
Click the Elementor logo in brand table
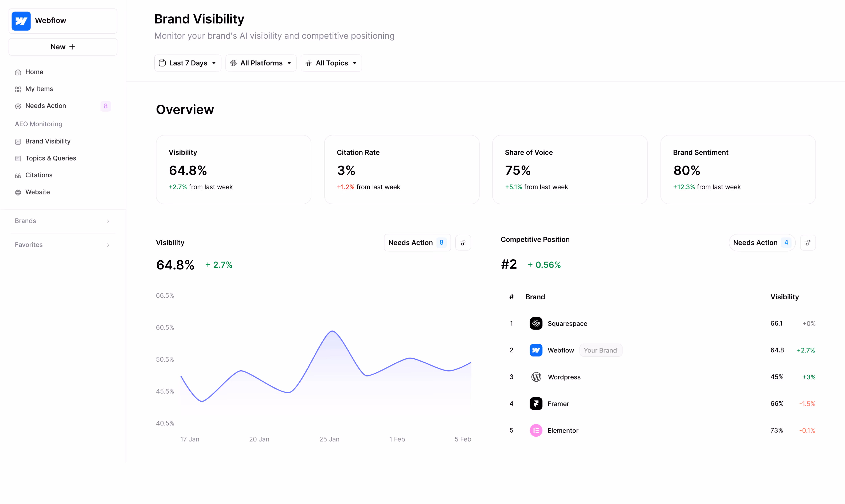click(x=536, y=430)
